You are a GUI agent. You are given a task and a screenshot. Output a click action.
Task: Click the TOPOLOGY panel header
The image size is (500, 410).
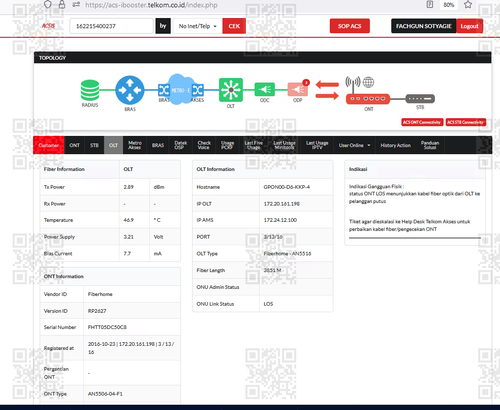pos(262,58)
